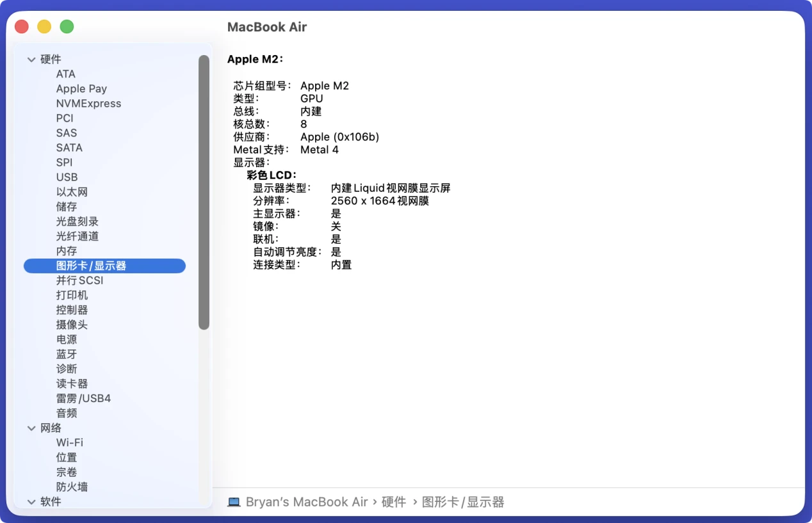Click the 镜像 value 关

click(336, 227)
